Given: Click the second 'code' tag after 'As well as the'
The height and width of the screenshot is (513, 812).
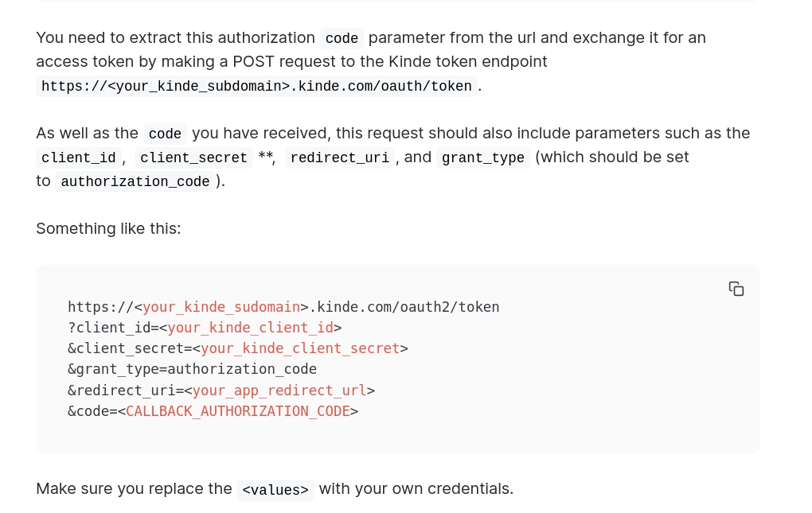Looking at the screenshot, I should point(165,134).
